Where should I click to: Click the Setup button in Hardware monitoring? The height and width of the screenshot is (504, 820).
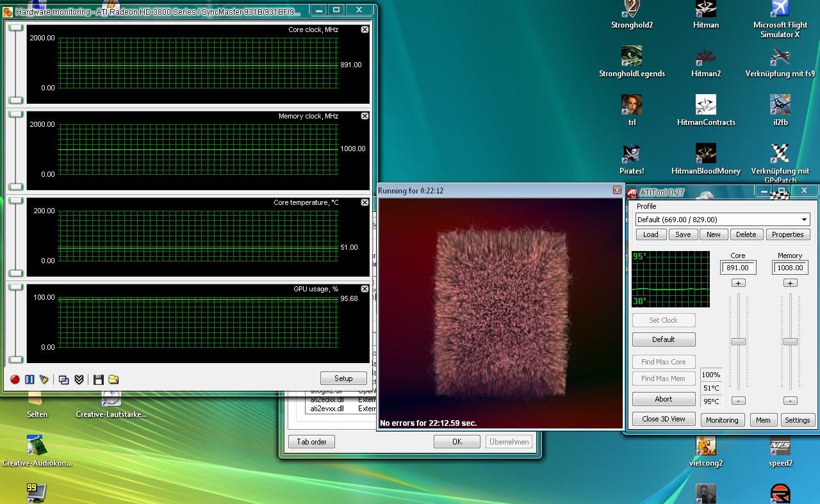coord(343,378)
